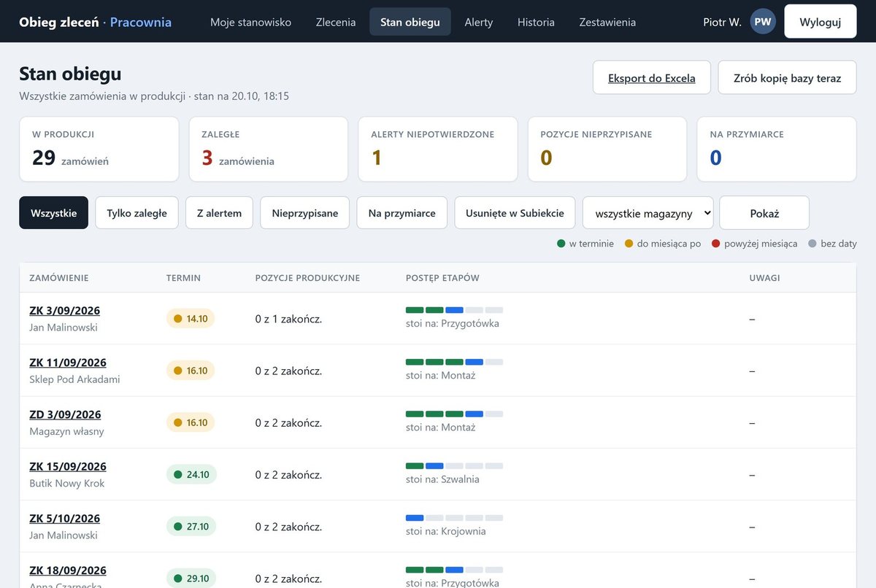Click the 14.10 deadline badge
The height and width of the screenshot is (588, 876).
191,319
